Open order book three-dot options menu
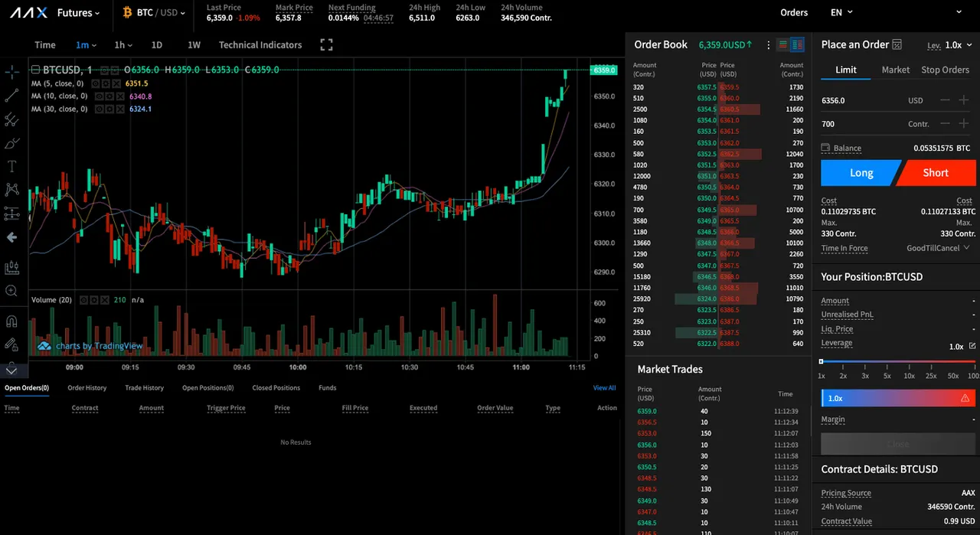This screenshot has width=980, height=535. coord(769,45)
